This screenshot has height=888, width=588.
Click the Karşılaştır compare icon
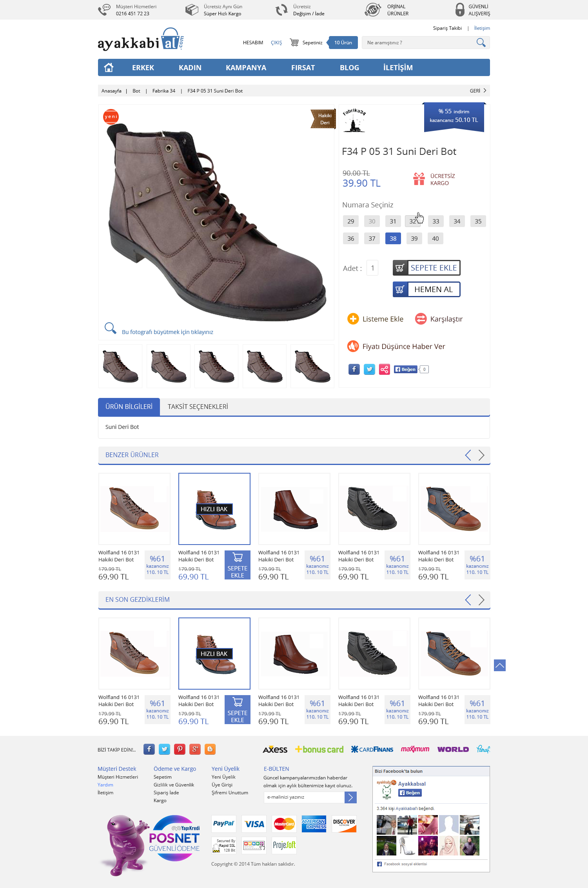(x=421, y=319)
